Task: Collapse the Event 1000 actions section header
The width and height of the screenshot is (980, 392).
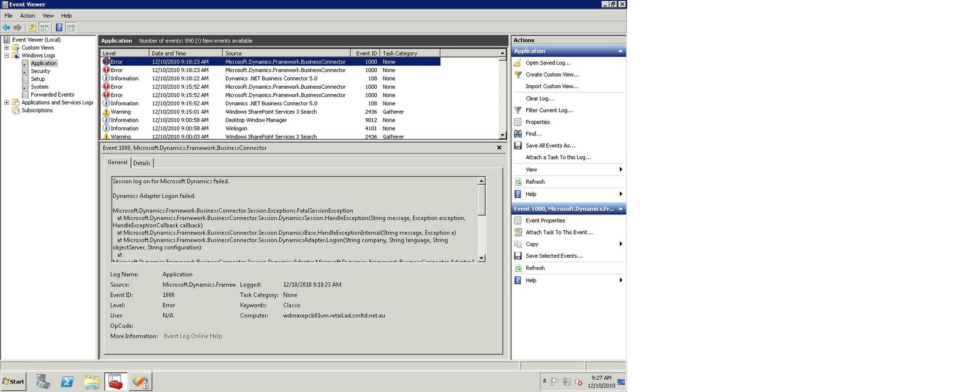Action: click(620, 209)
